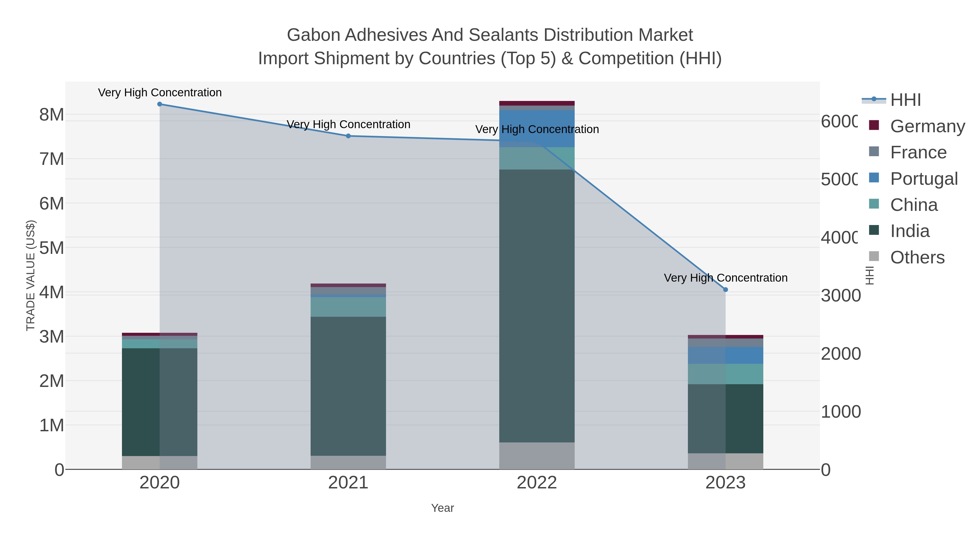Click the Portugal blue legend swatch

[874, 178]
